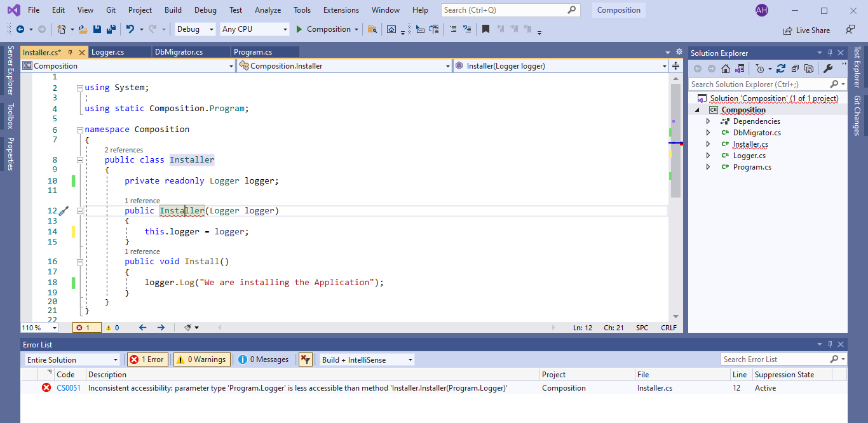
Task: Click the Undo arrow icon
Action: (x=130, y=29)
